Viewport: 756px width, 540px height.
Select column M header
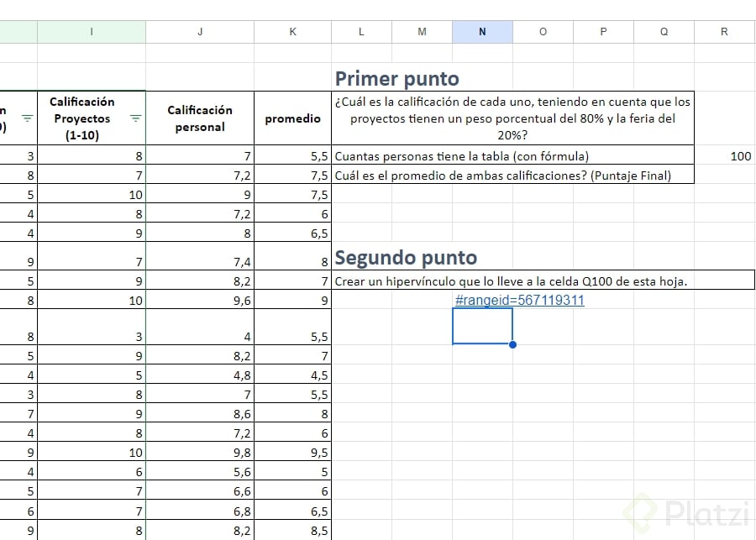pyautogui.click(x=422, y=32)
